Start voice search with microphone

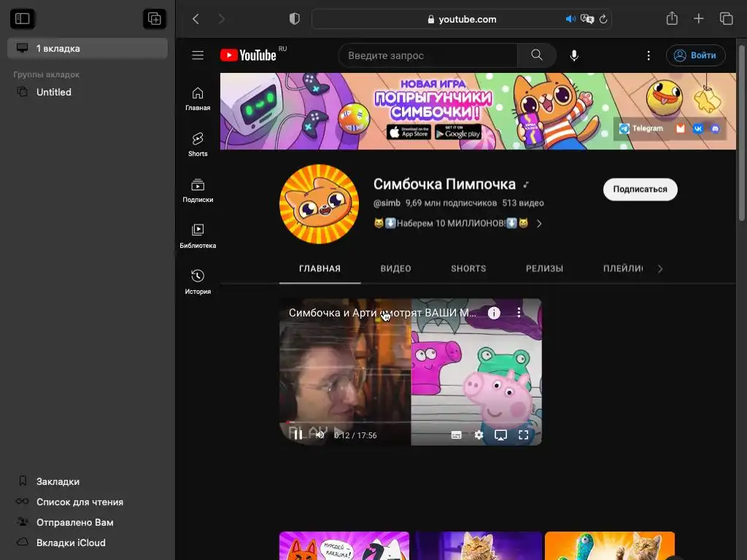pos(574,55)
